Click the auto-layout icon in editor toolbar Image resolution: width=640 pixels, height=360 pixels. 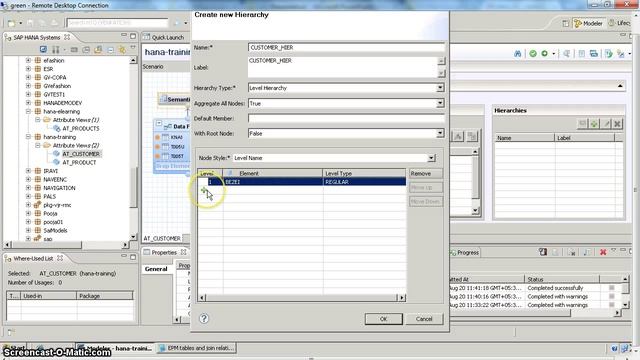coord(620,54)
